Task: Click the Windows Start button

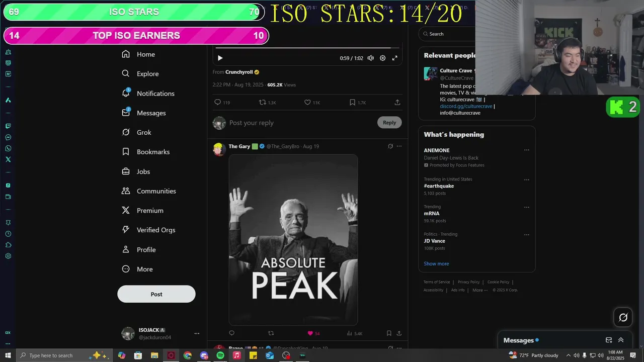Action: pyautogui.click(x=8, y=355)
